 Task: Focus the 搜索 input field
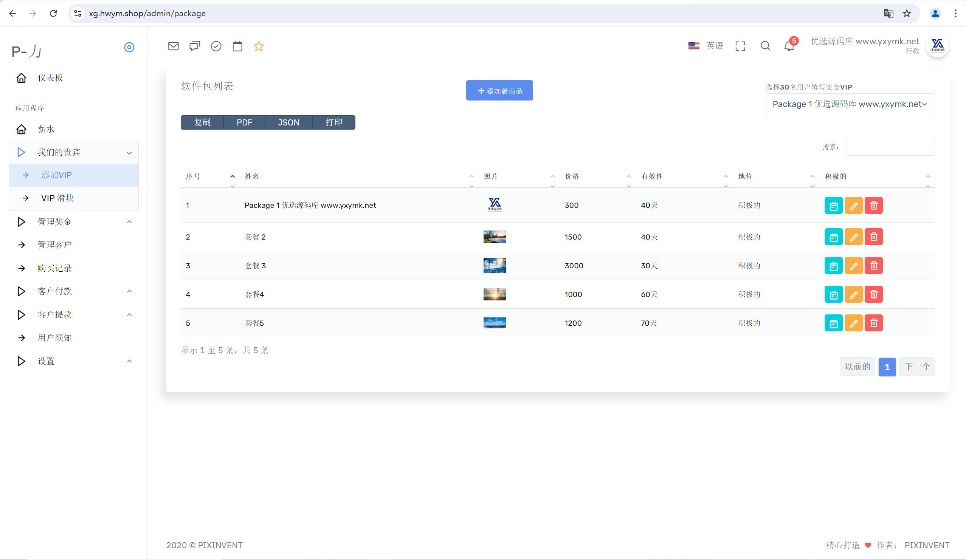coord(890,147)
